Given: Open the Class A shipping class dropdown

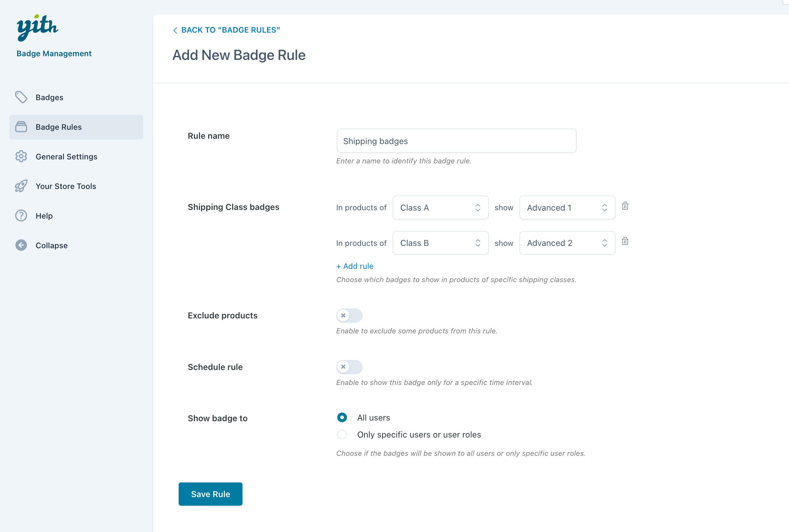Looking at the screenshot, I should point(440,208).
